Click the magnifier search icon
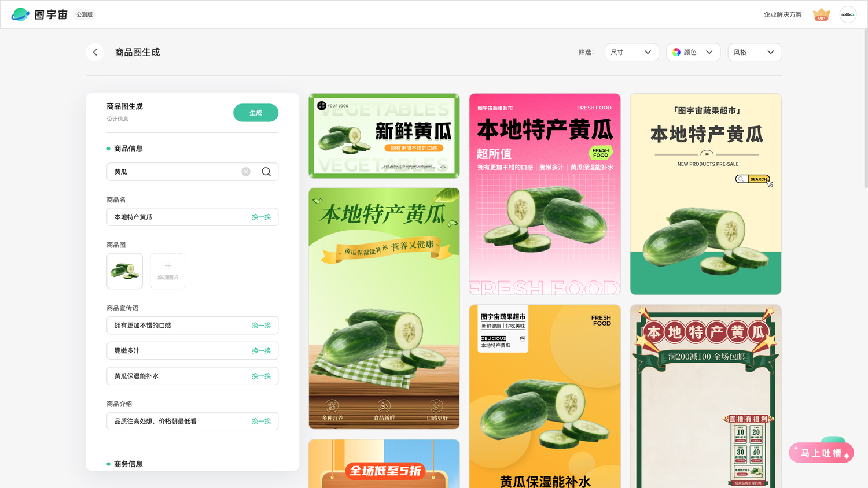The height and width of the screenshot is (488, 868). (266, 172)
